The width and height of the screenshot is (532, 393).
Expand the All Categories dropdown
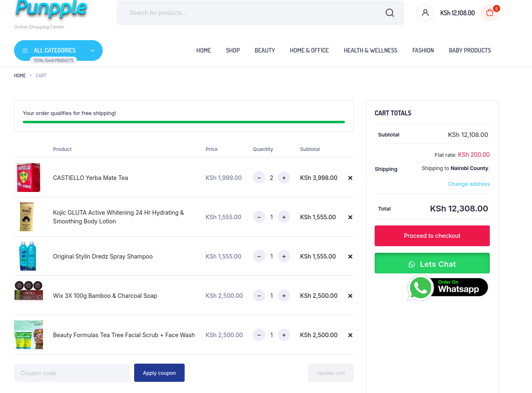click(58, 50)
